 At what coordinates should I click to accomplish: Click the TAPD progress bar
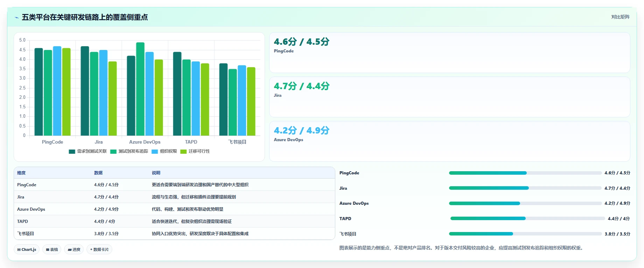click(528, 218)
